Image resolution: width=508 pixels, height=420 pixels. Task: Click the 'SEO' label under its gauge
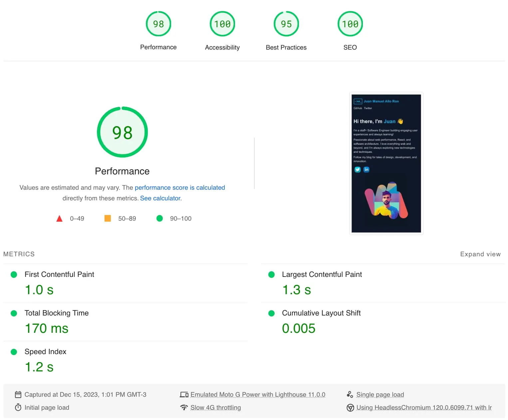[350, 48]
